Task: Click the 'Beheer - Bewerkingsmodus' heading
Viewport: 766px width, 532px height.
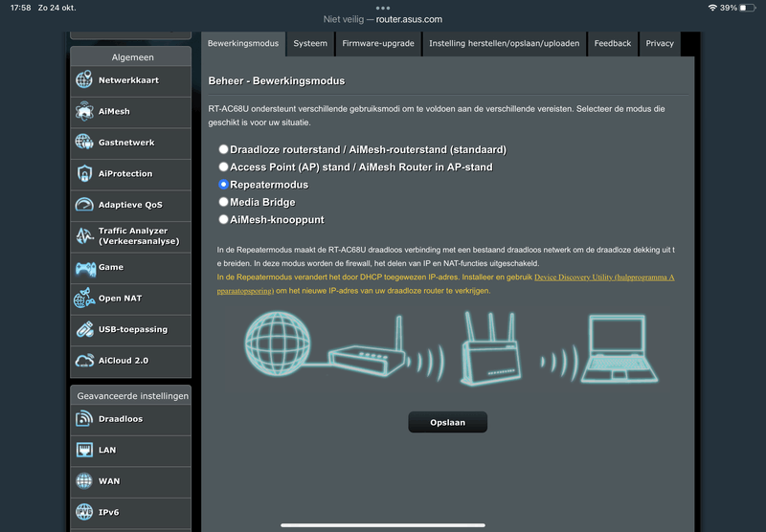Action: 277,81
